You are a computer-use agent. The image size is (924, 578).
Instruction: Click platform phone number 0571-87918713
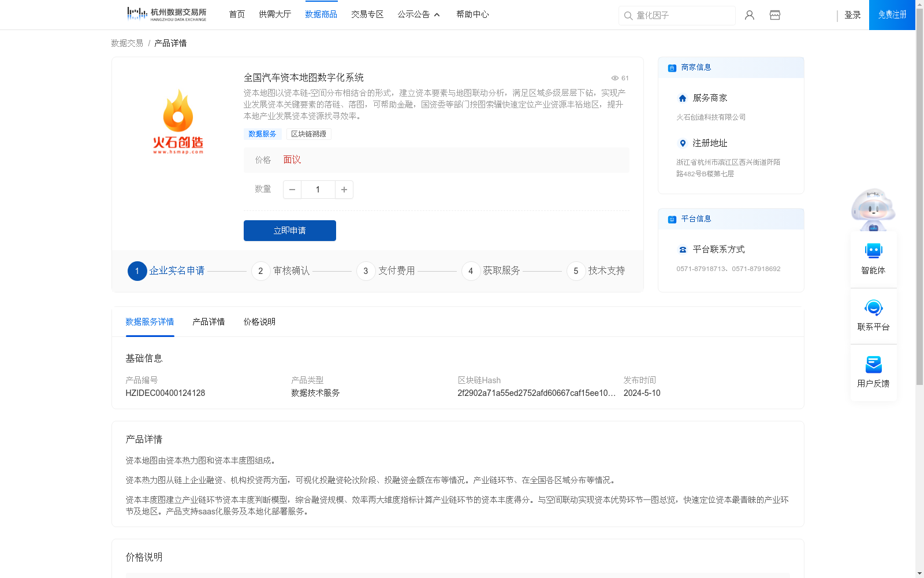(702, 269)
